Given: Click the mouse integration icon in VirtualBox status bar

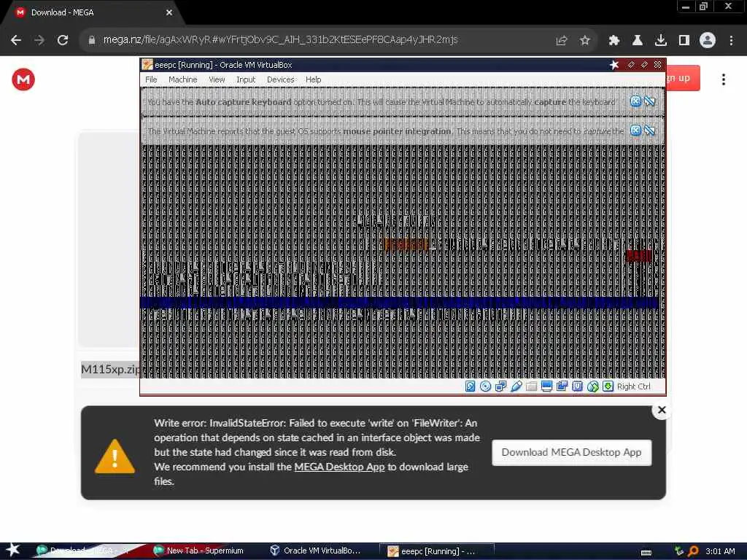Looking at the screenshot, I should coord(592,386).
